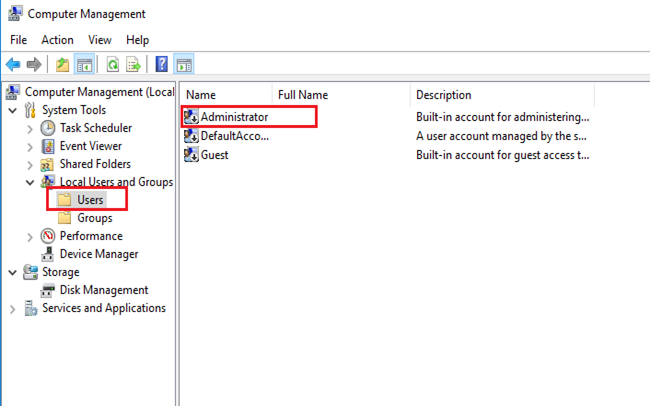The width and height of the screenshot is (650, 406).
Task: Click the Task Scheduler clock icon
Action: pyautogui.click(x=48, y=128)
